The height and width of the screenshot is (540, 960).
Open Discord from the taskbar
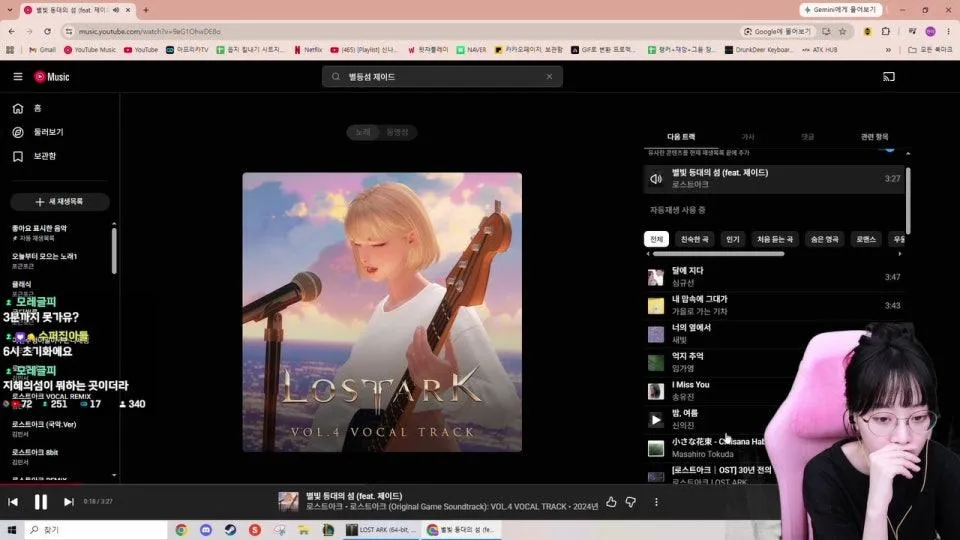click(206, 530)
